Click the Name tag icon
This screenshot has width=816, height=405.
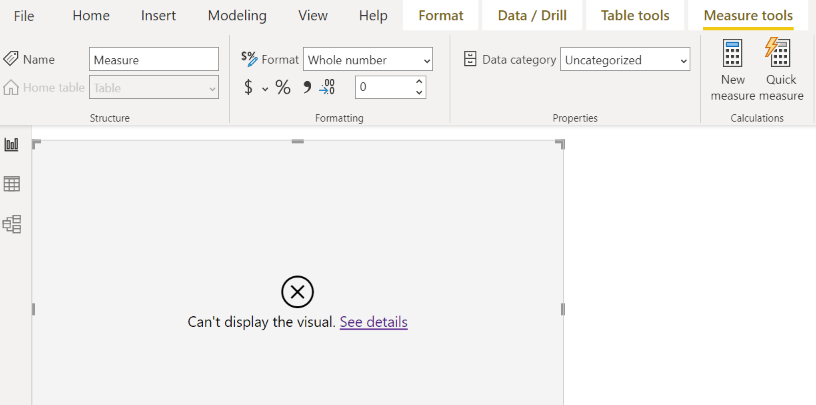point(10,59)
